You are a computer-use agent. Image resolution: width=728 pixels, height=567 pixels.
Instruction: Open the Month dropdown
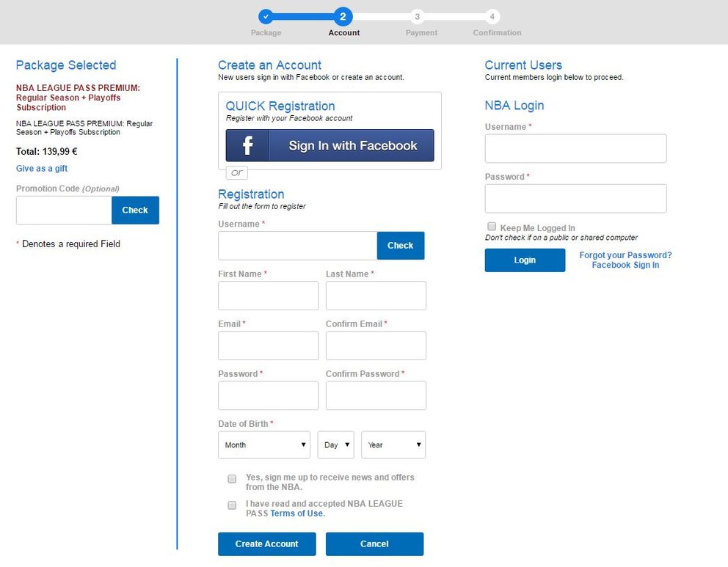[264, 445]
